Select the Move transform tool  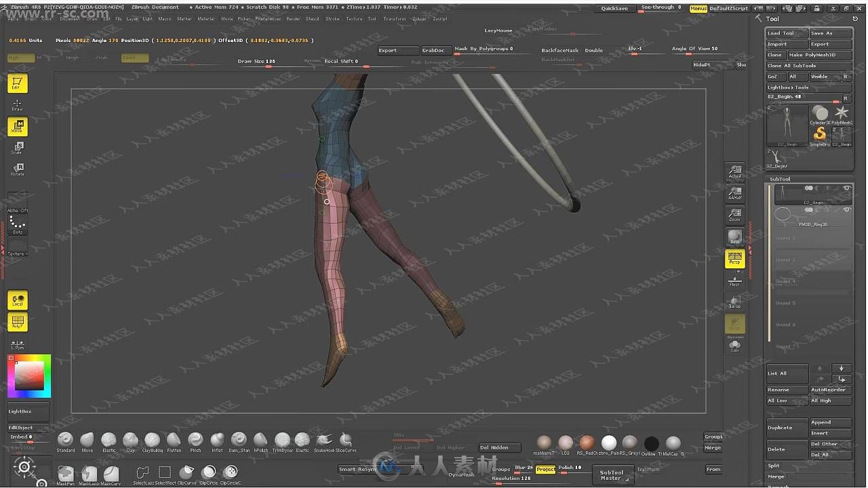point(18,127)
